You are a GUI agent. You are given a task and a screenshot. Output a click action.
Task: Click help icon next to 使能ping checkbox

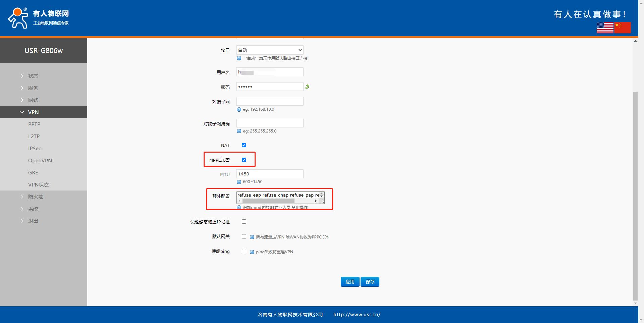pos(252,252)
